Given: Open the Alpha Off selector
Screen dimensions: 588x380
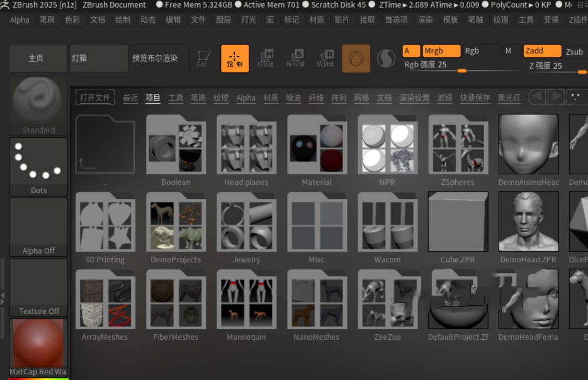Looking at the screenshot, I should (x=38, y=227).
